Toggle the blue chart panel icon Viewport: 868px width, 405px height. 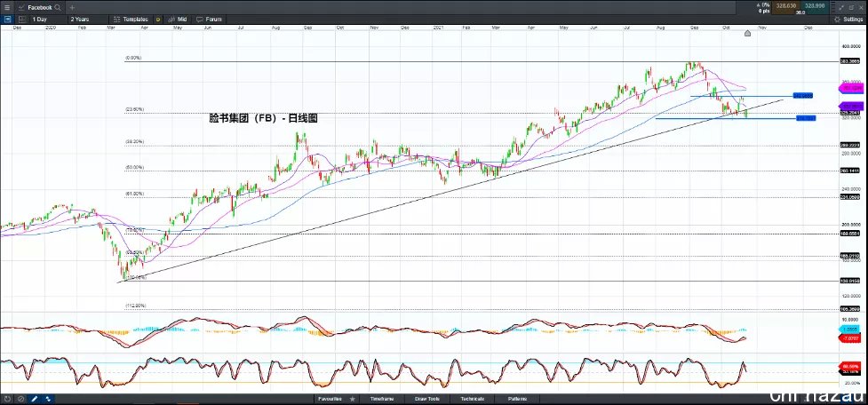[7, 19]
